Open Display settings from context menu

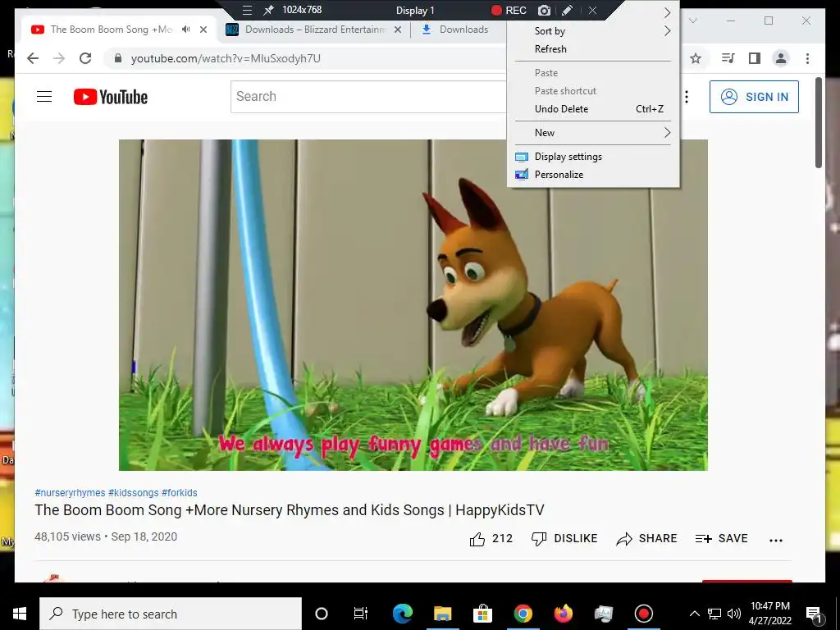(594, 157)
